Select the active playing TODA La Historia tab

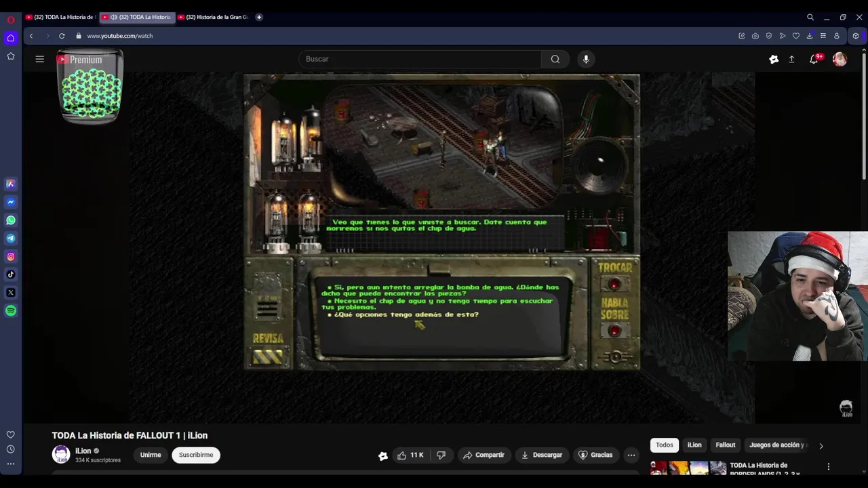[138, 17]
